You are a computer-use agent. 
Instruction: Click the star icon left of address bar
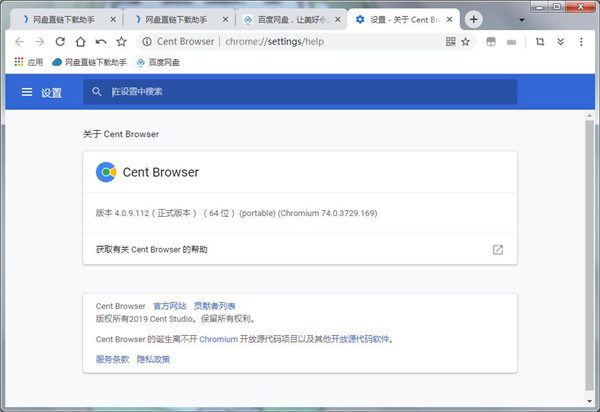[121, 41]
